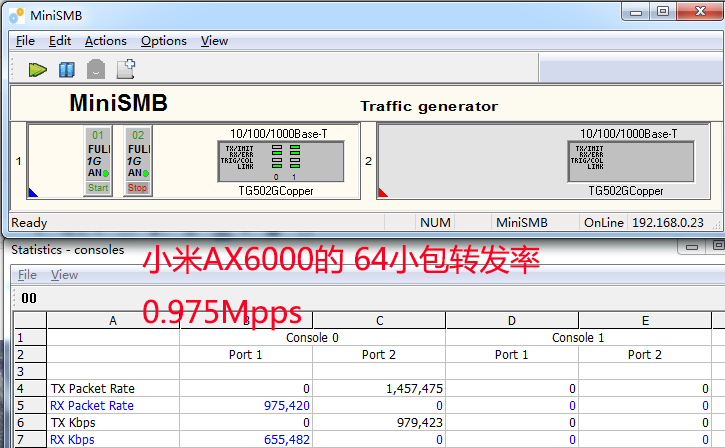Click Console 0 header cell
Image resolution: width=725 pixels, height=448 pixels.
point(313,338)
